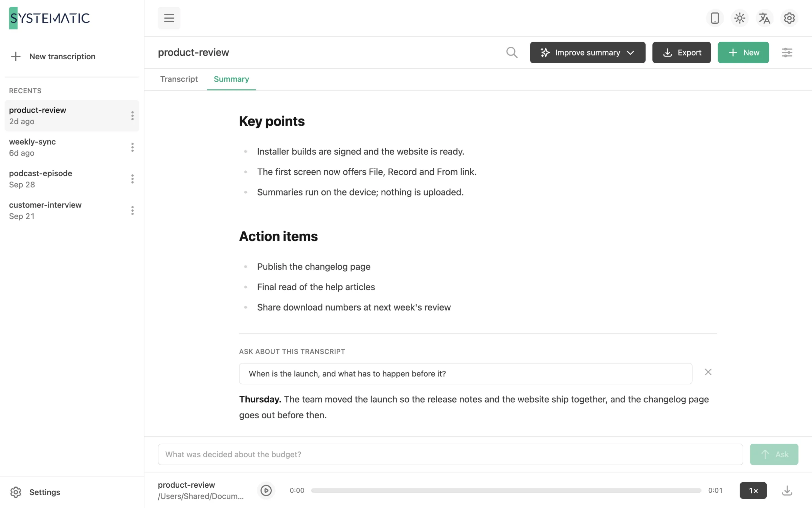Viewport: 812px width, 508px height.
Task: Download the audio file from the player bar
Action: (x=787, y=490)
